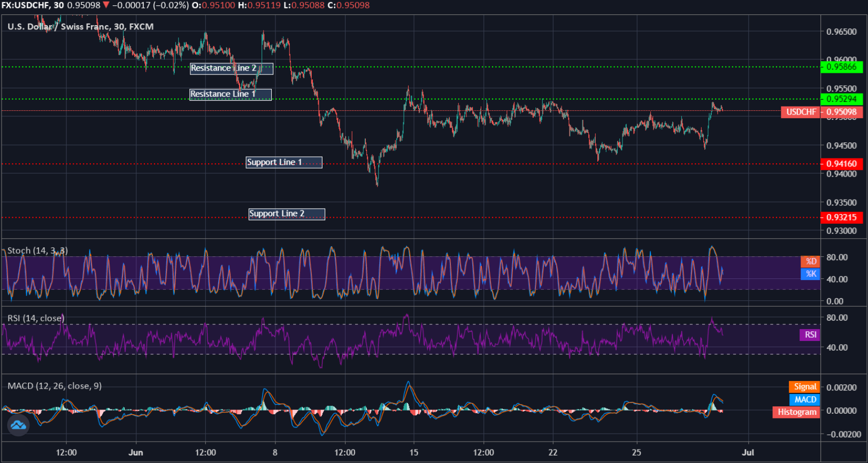Click the H:0.95119 high value in header

pos(259,5)
